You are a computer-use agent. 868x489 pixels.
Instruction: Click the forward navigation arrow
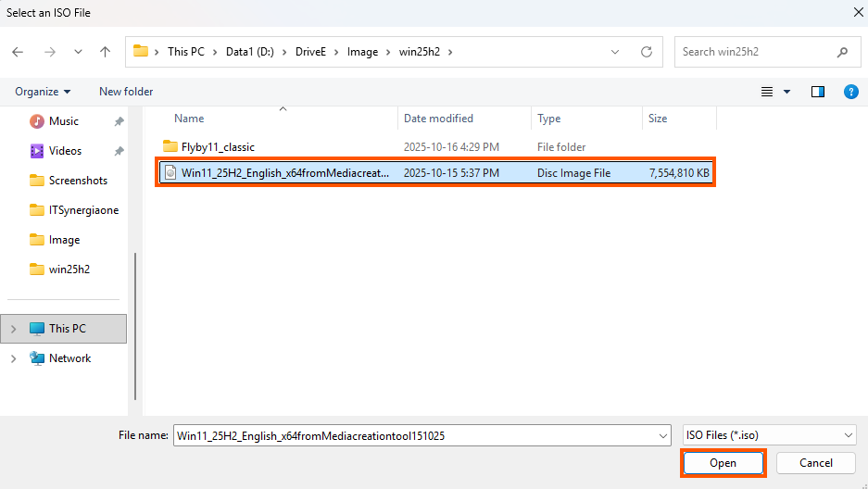tap(50, 52)
